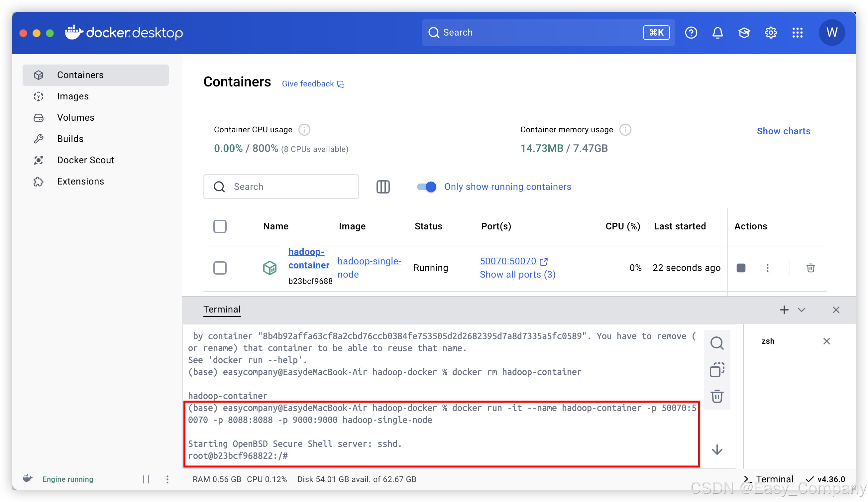The height and width of the screenshot is (502, 868).
Task: Sort by the Name column header
Action: point(275,226)
